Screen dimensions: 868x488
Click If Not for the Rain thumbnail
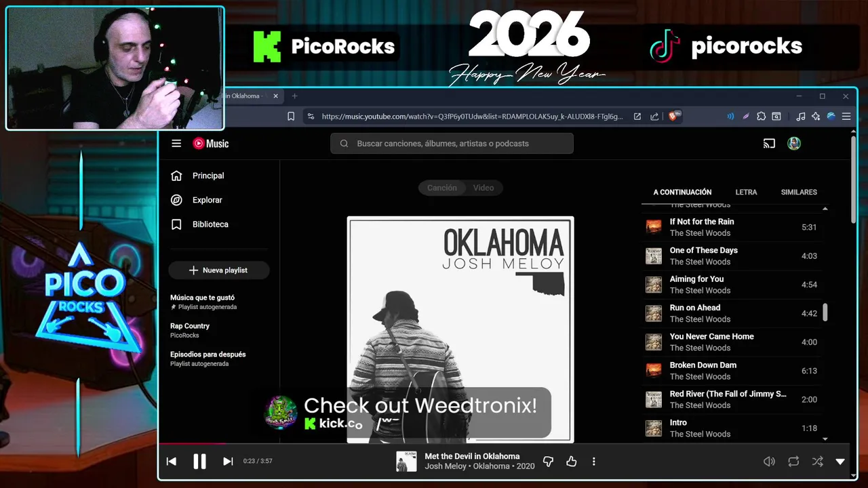(654, 227)
